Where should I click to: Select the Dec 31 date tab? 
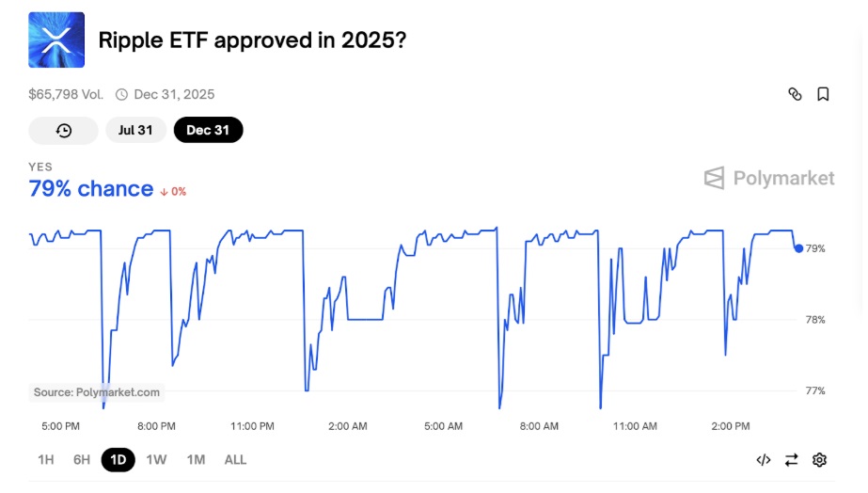[x=208, y=131]
